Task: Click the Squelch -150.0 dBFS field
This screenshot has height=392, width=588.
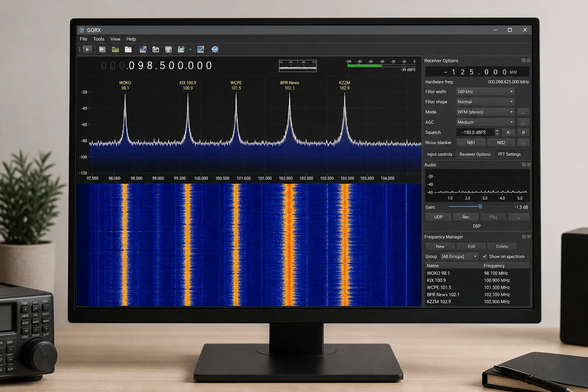Action: coord(475,132)
